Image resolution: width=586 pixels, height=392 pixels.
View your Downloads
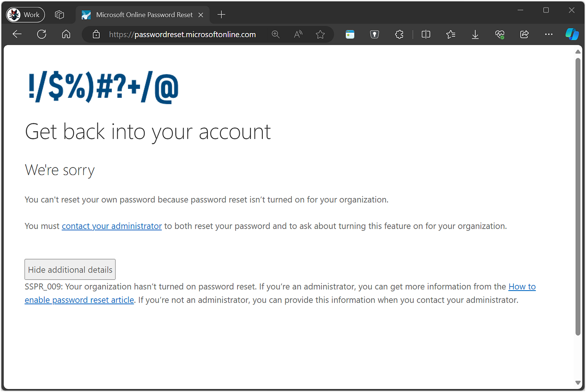[475, 34]
